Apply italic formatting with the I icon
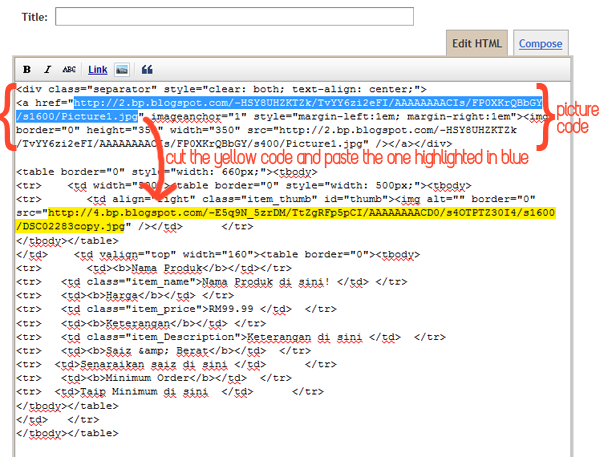 coord(47,70)
